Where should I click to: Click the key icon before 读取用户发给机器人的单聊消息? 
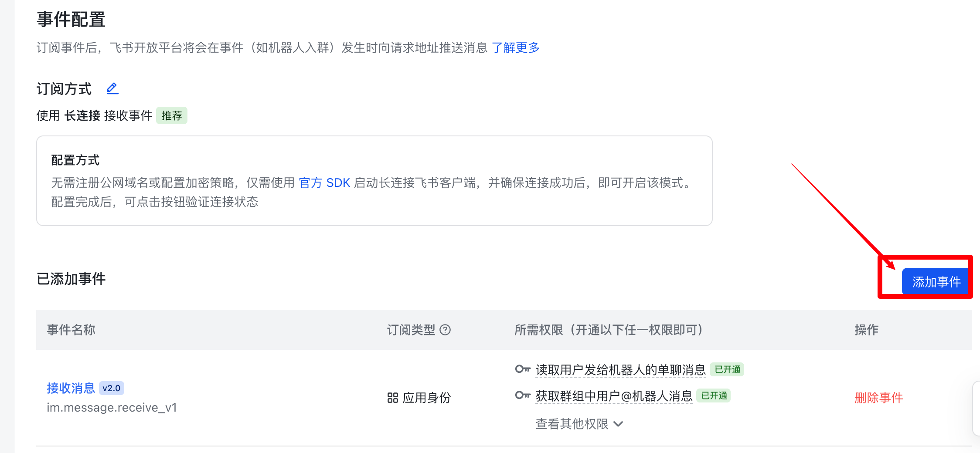(x=522, y=369)
